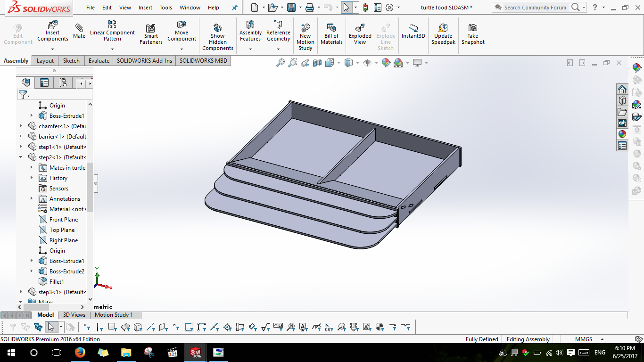Switch to the Evaluate tab

point(99,61)
